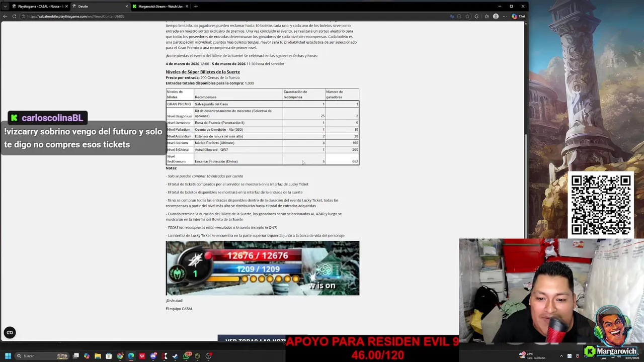Screen dimensions: 644x362
Task: Open Task View from taskbar
Action: pyautogui.click(x=75, y=356)
